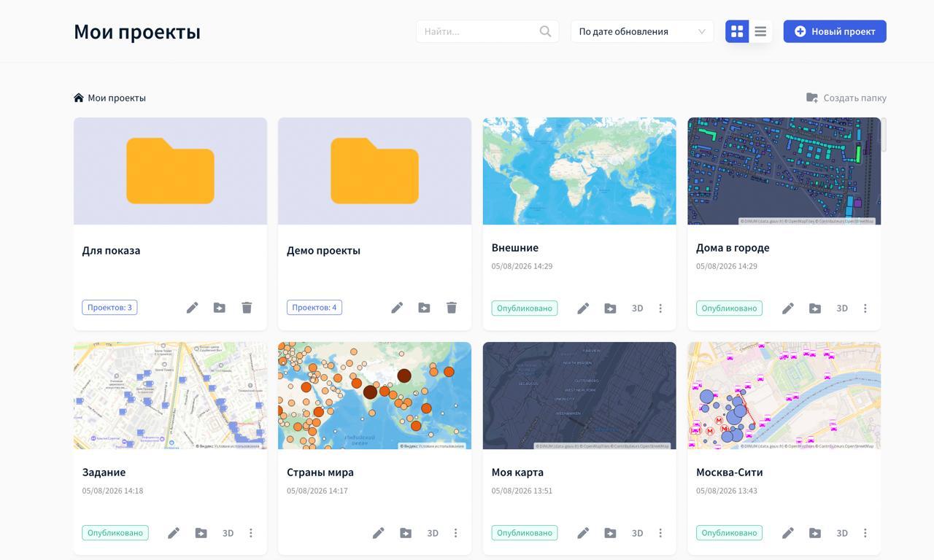Viewport: 934px width, 560px height.
Task: Open more options for Страны мира
Action: tap(456, 533)
